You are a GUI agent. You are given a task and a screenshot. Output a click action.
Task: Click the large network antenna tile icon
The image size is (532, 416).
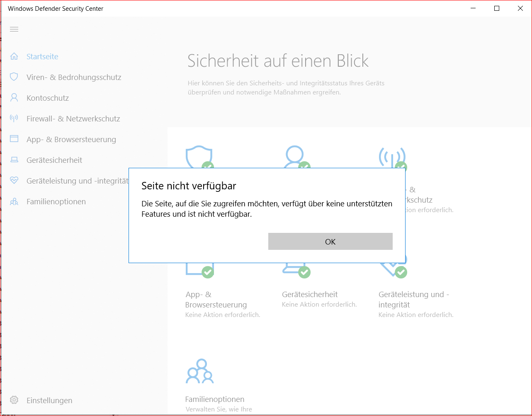pos(392,157)
